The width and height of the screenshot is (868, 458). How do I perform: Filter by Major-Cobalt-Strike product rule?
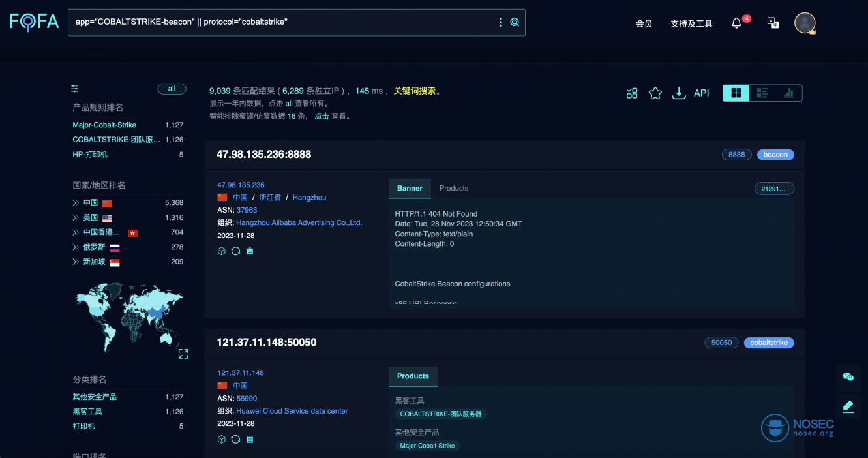coord(104,125)
